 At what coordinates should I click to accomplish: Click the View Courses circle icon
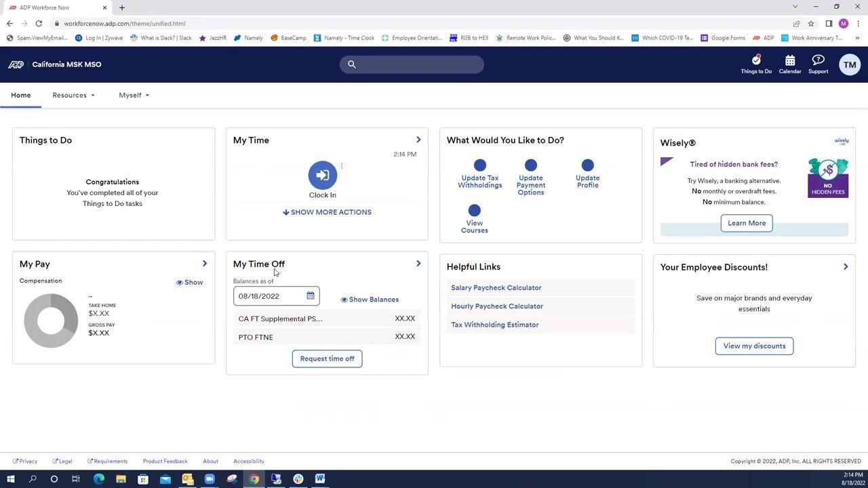pos(475,210)
